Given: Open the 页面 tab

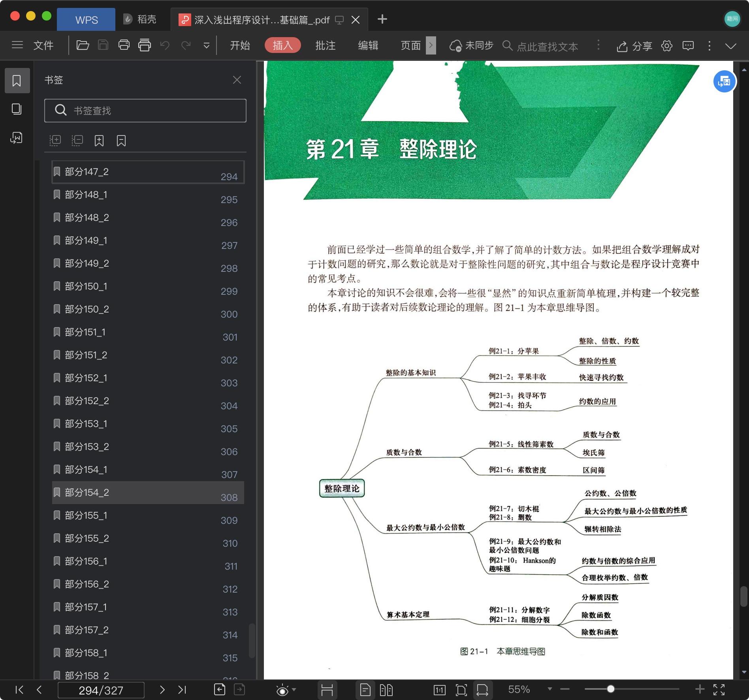Looking at the screenshot, I should pos(411,45).
